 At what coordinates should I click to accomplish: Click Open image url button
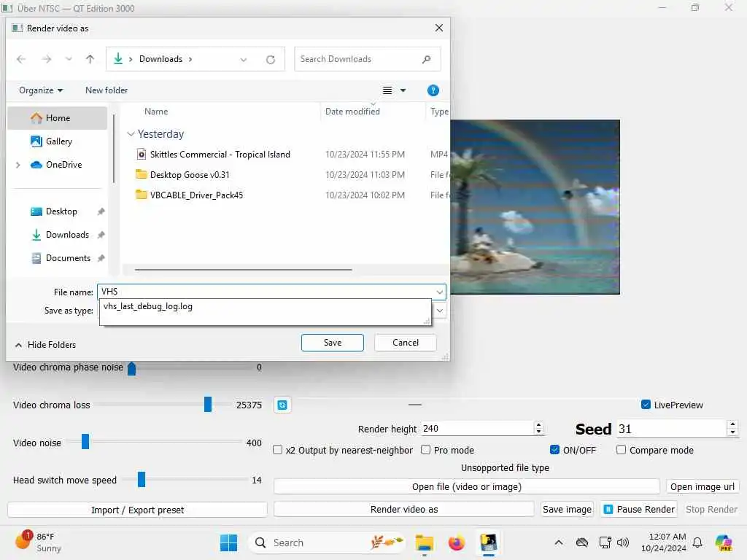click(x=703, y=486)
